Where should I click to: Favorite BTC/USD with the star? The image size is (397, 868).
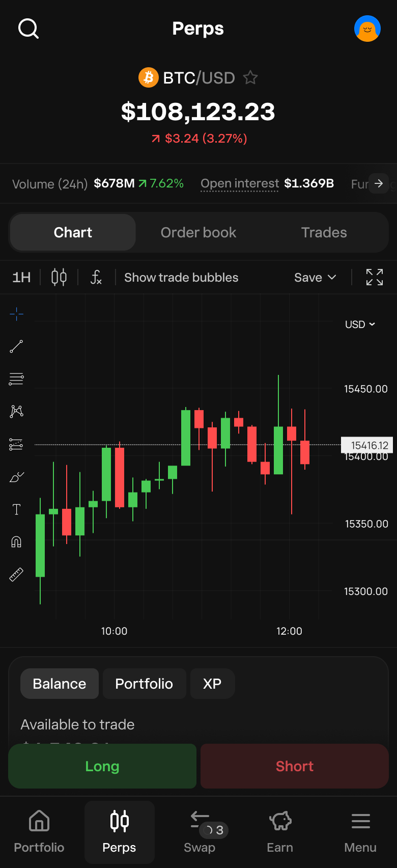pos(250,78)
